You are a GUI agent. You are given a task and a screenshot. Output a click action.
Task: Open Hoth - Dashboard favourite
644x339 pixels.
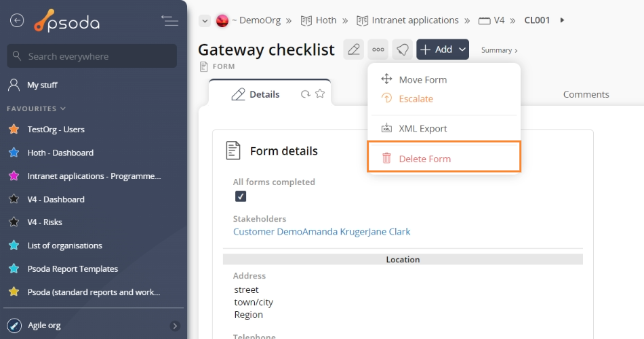point(60,153)
